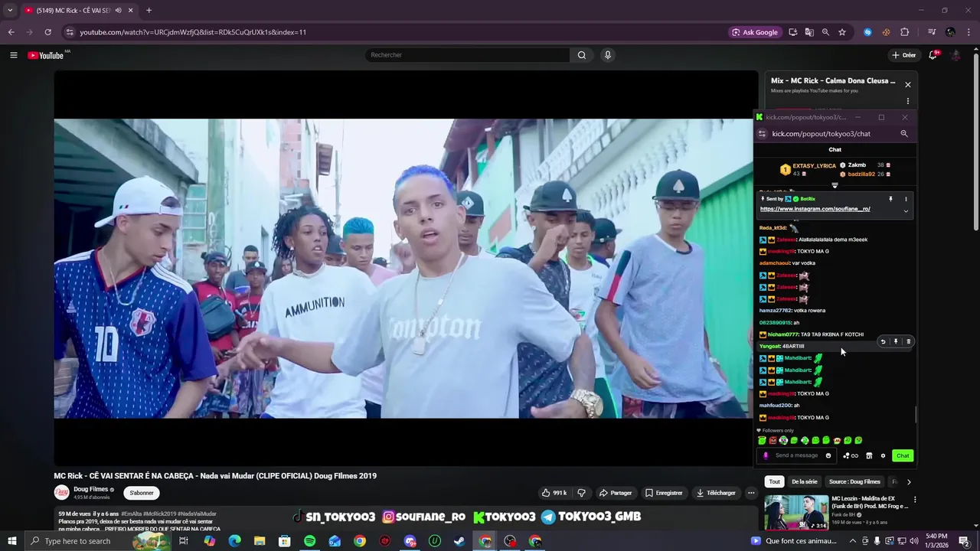
Task: Open the mix playlist three-dot menu
Action: point(908,101)
